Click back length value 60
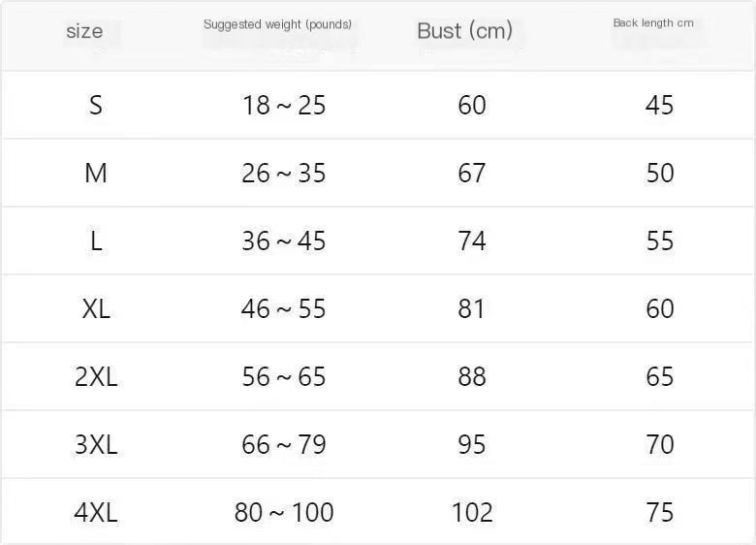The image size is (756, 545). pyautogui.click(x=659, y=308)
